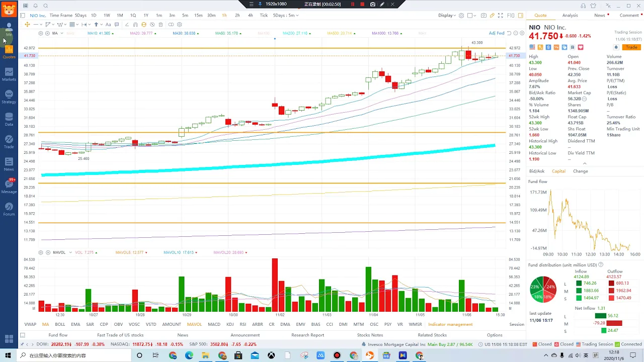This screenshot has width=644, height=362.
Task: Open the Trade sidebar icon
Action: [9, 142]
